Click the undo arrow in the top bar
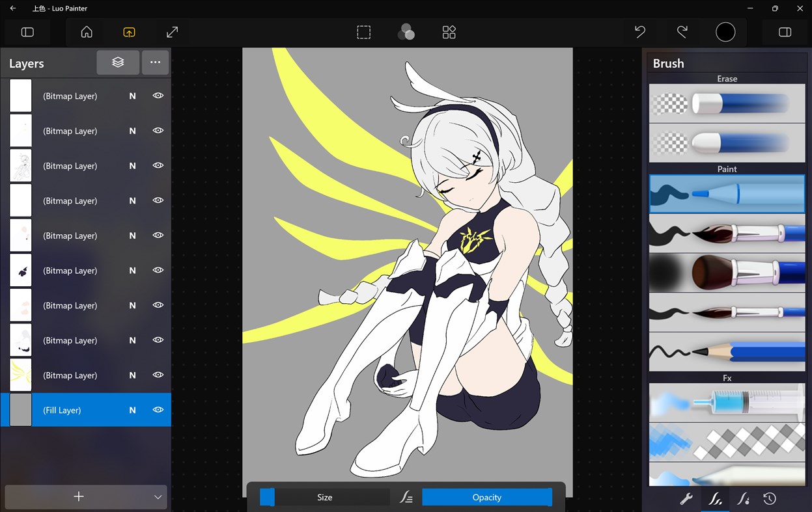Viewport: 812px width, 512px height. pos(639,32)
